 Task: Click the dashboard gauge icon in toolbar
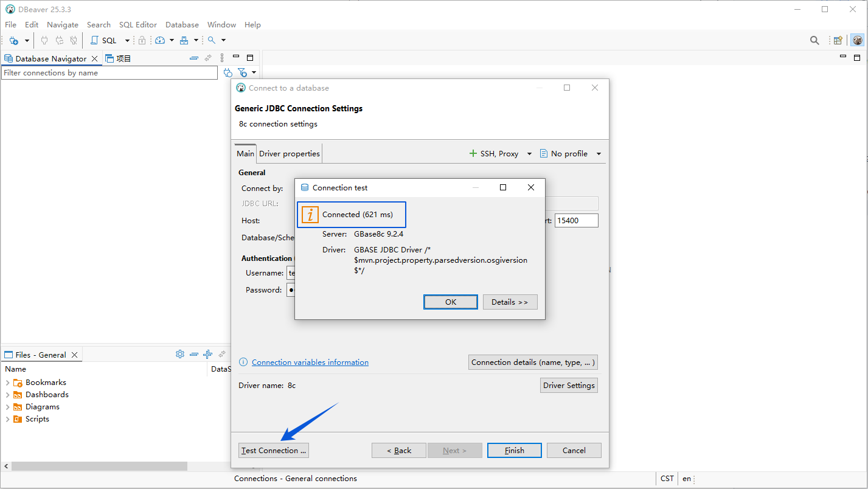(x=160, y=40)
